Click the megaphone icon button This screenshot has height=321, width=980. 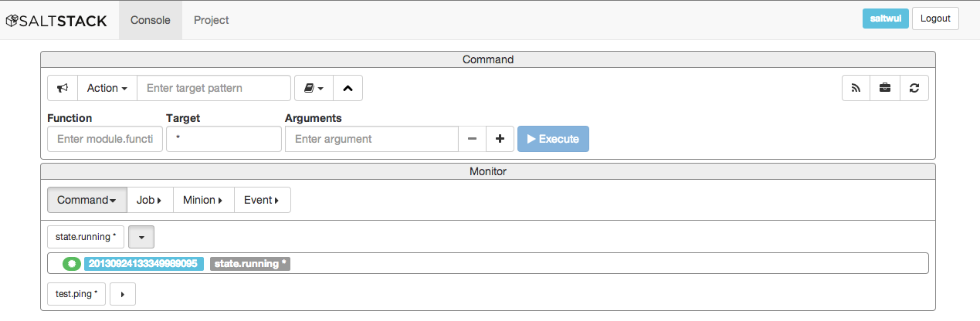(63, 88)
